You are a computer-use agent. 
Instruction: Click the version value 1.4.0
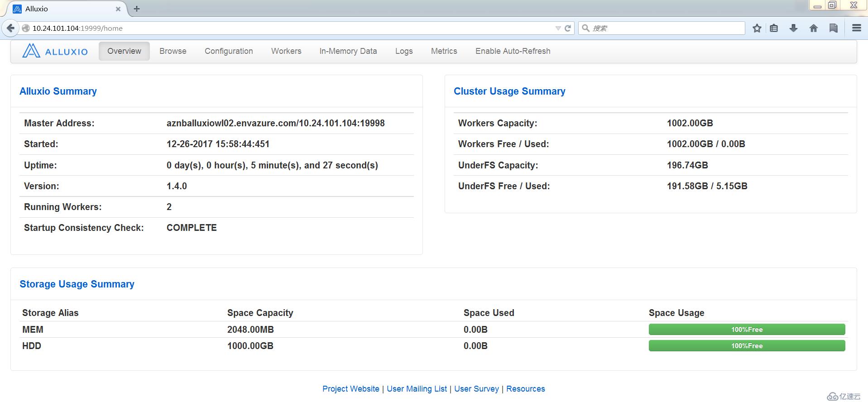(x=177, y=186)
